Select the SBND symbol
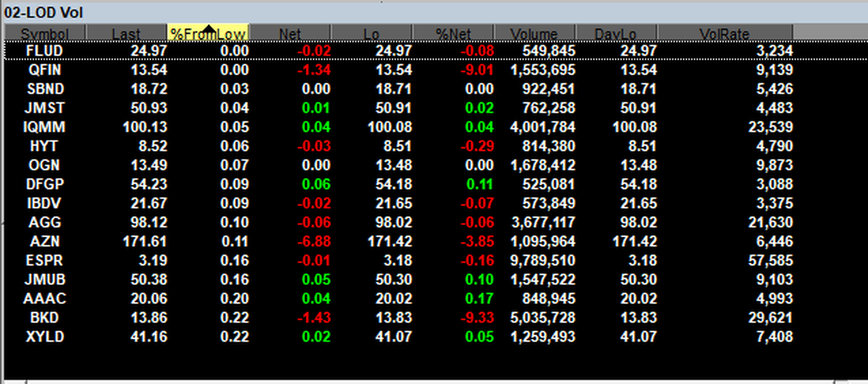Screen dimensions: 868x384 point(45,89)
